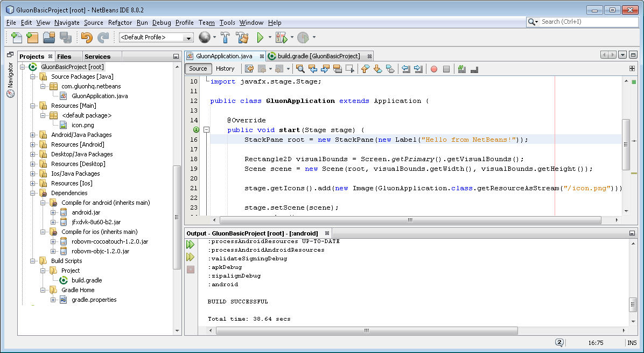The width and height of the screenshot is (644, 353).
Task: Toggle Bookmark on current line
Action: click(x=390, y=69)
